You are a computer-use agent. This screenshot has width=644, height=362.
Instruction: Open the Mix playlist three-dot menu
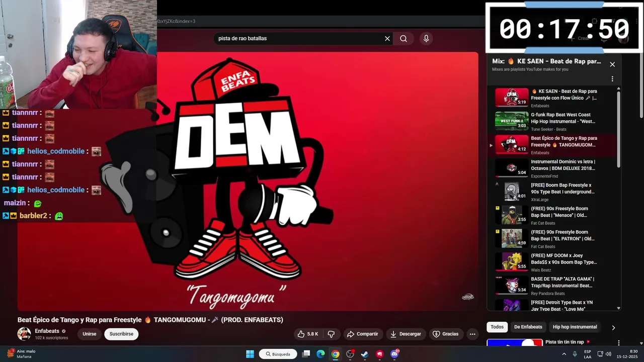pyautogui.click(x=612, y=79)
